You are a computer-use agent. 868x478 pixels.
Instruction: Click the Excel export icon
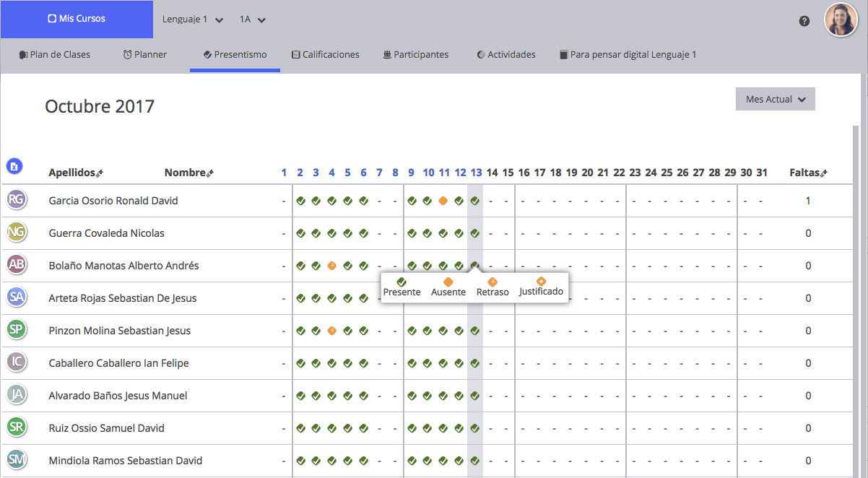14,167
